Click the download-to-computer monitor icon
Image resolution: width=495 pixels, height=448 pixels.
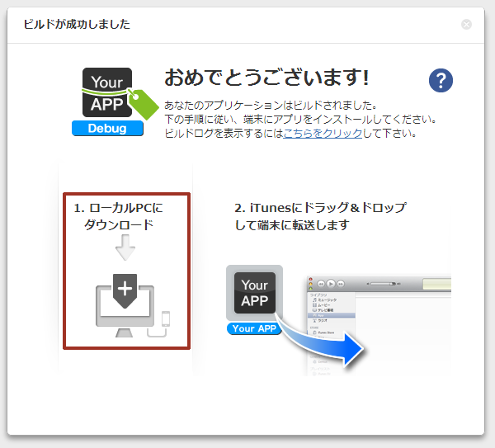click(x=125, y=305)
